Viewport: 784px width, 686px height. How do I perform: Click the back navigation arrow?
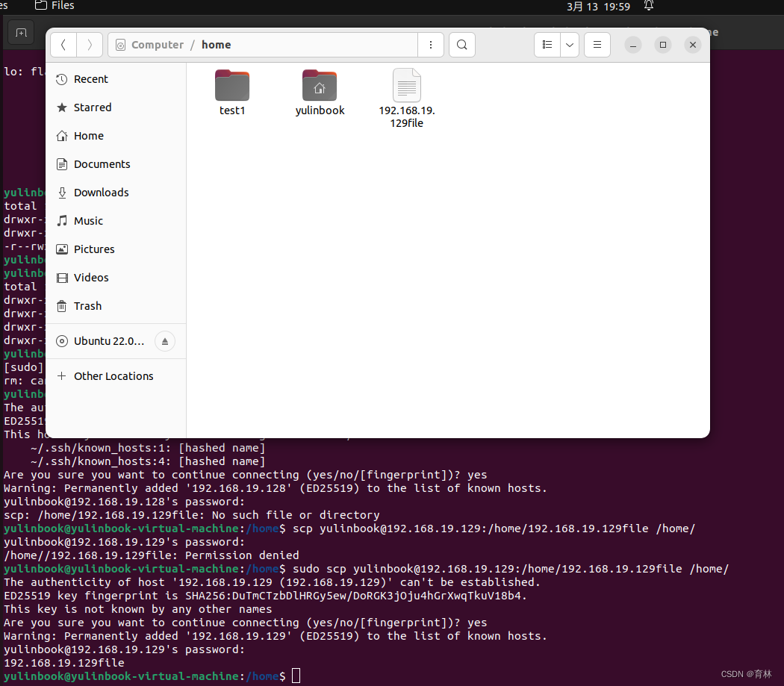pyautogui.click(x=63, y=45)
